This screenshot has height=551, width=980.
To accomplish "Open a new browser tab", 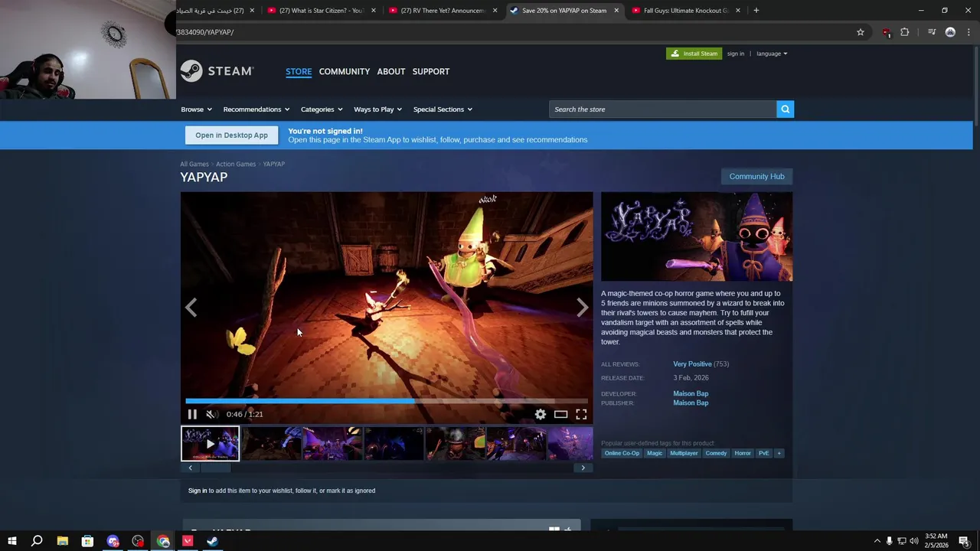I will coord(756,11).
